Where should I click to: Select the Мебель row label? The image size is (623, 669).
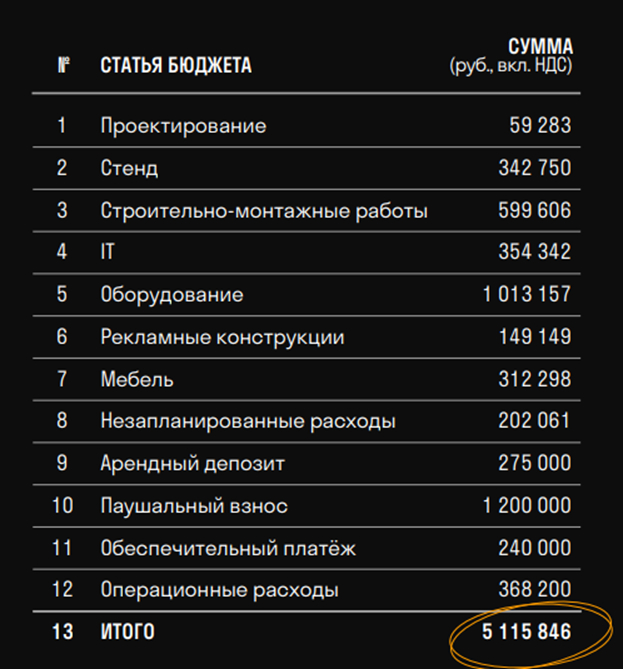click(137, 379)
